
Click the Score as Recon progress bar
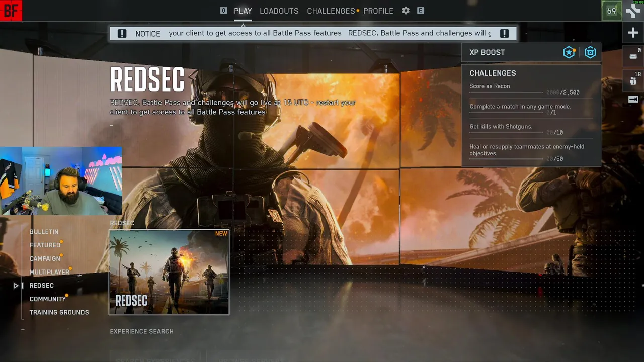(506, 93)
